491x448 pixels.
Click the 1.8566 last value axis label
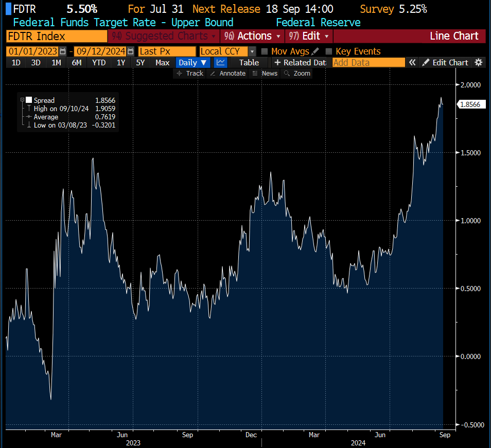[471, 104]
